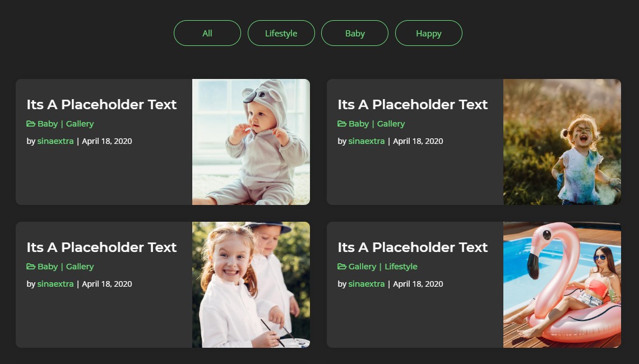View the children painting photo
The image size is (639, 364).
[251, 284]
